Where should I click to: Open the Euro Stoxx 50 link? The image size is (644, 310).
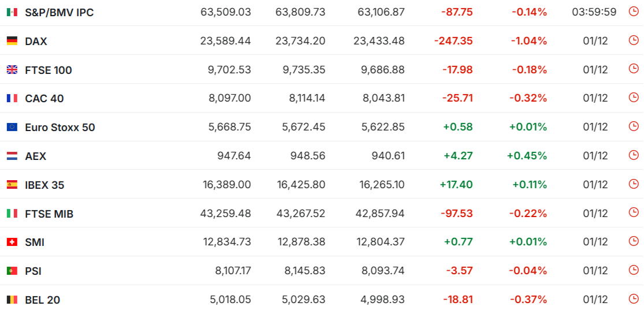tap(60, 127)
